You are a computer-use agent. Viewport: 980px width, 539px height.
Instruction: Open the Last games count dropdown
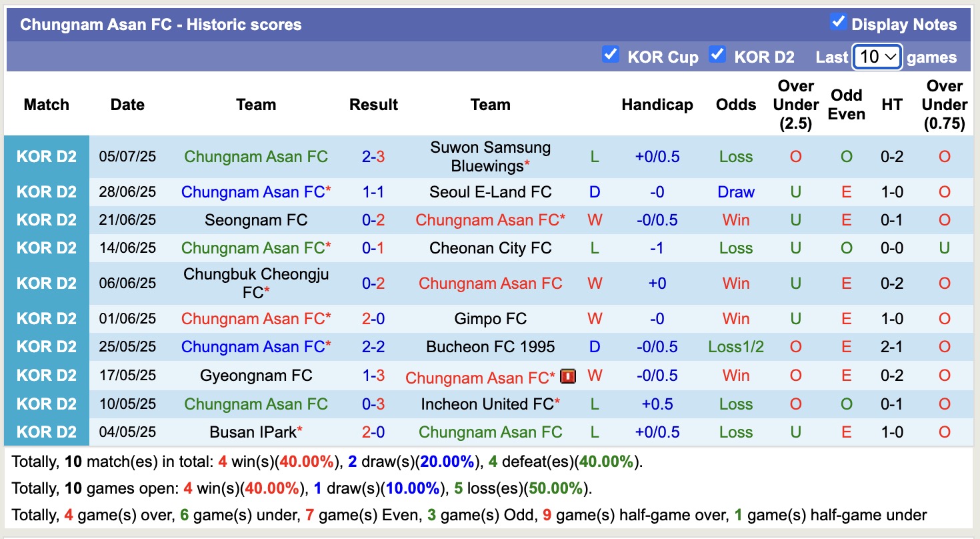coord(877,57)
